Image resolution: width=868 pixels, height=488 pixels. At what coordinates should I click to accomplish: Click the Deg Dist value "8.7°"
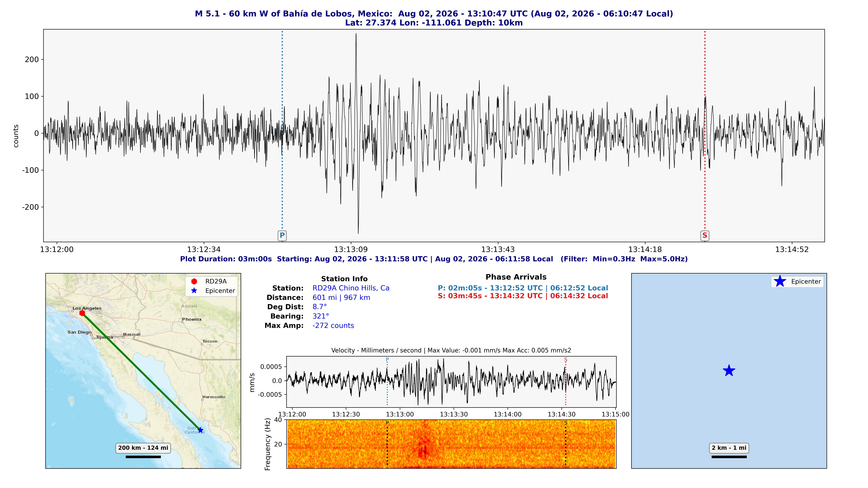coord(320,307)
